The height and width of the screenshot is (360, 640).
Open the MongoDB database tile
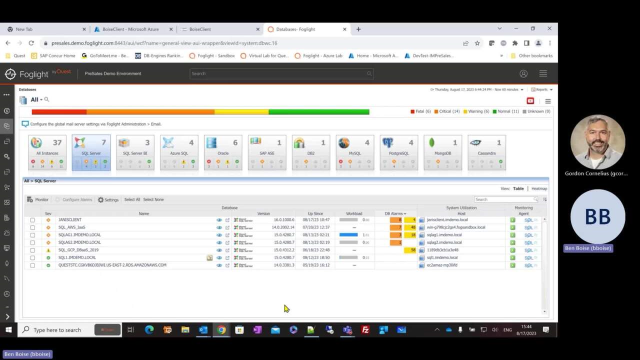click(x=443, y=153)
